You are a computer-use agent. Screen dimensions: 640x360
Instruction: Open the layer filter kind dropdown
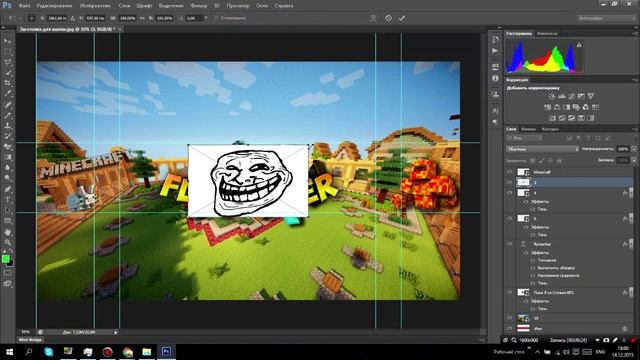(x=523, y=138)
